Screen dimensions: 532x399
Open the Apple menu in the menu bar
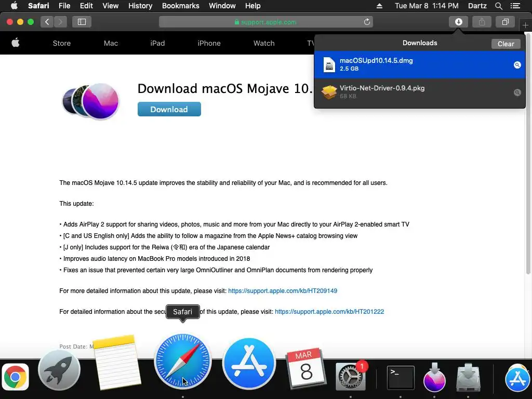[14, 6]
